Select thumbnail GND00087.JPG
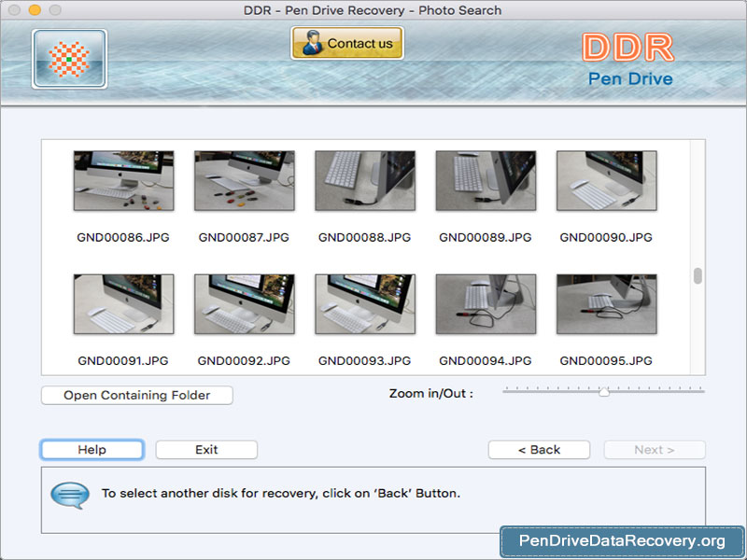Screen dimensions: 747x560 point(245,180)
